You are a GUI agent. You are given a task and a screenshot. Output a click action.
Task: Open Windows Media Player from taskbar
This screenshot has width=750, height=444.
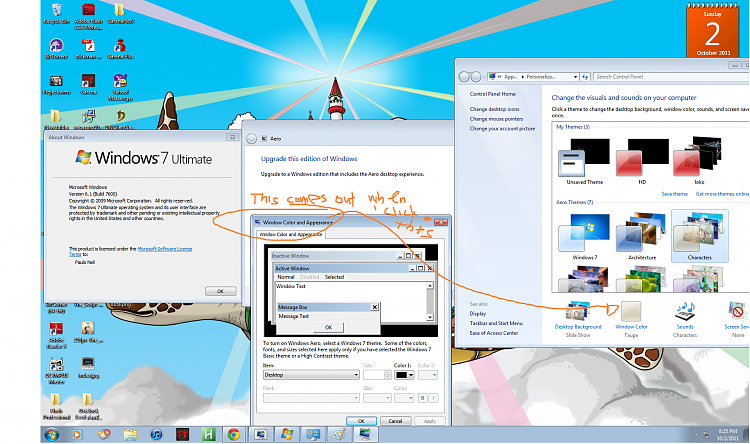pos(77,434)
